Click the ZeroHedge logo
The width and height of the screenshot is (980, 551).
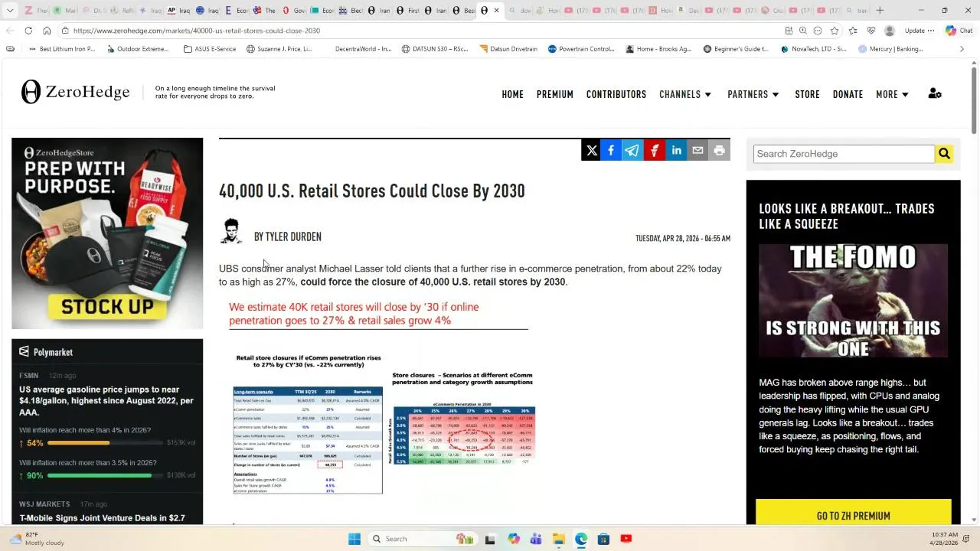click(76, 92)
